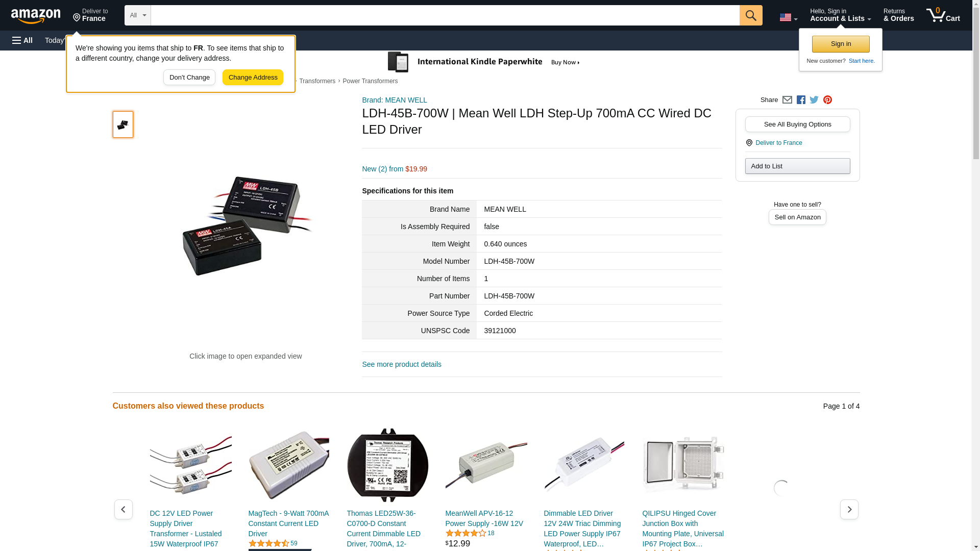Screen dimensions: 980x551
Task: Share the product on Facebook
Action: [x=801, y=100]
